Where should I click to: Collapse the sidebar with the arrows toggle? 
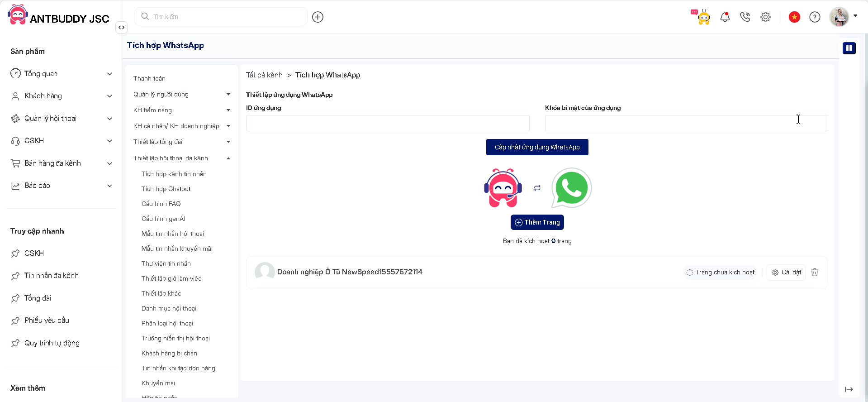click(121, 27)
